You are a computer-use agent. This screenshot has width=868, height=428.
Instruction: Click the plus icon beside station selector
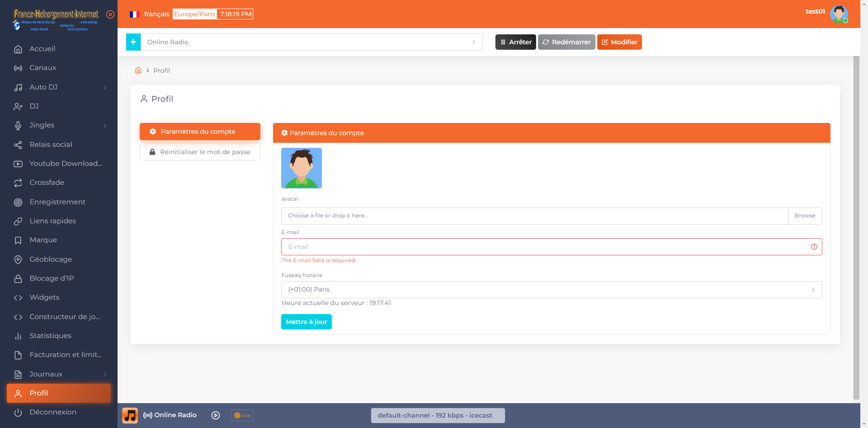point(133,42)
